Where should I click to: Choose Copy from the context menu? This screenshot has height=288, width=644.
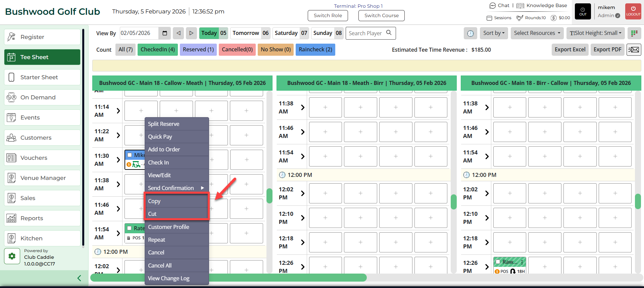click(154, 201)
